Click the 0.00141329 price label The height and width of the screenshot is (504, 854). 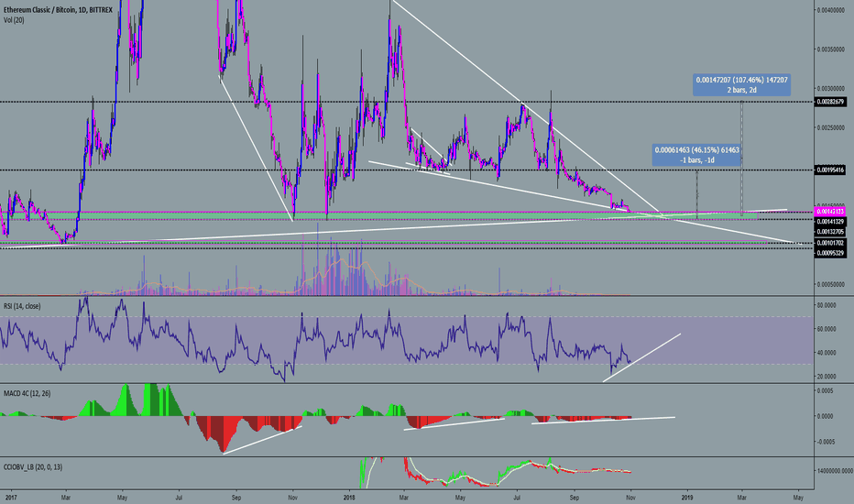(830, 221)
